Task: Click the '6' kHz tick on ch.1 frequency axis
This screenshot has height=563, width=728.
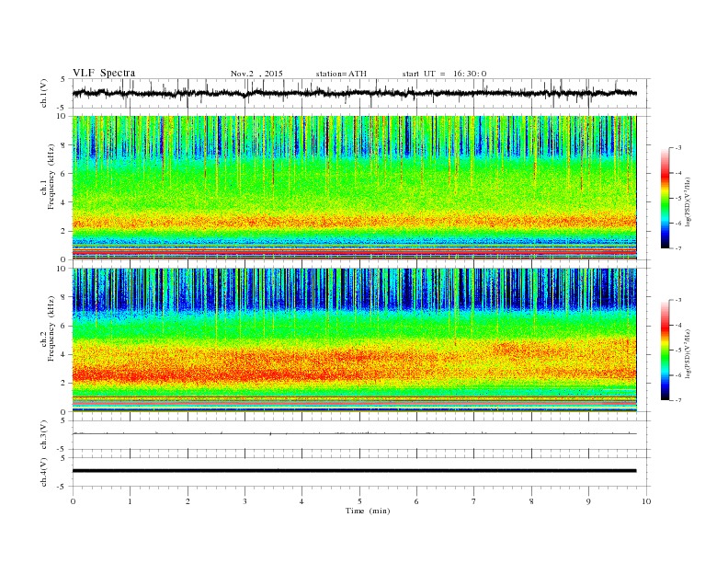Action: tap(64, 174)
